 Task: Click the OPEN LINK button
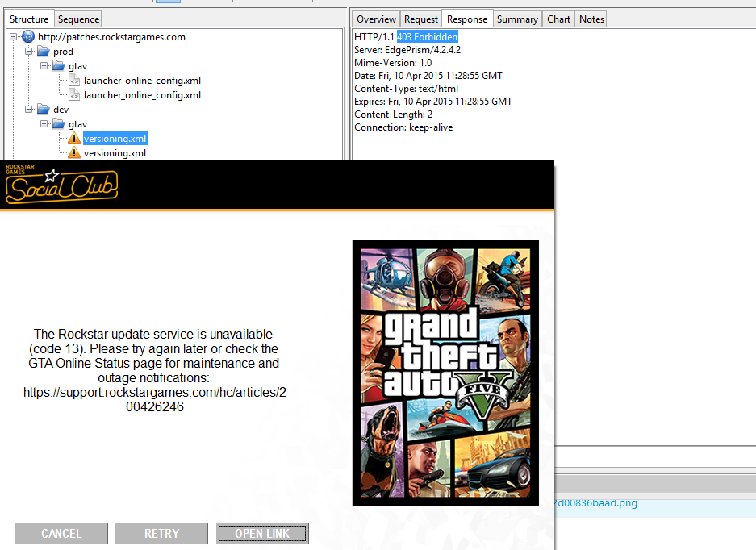coord(262,534)
